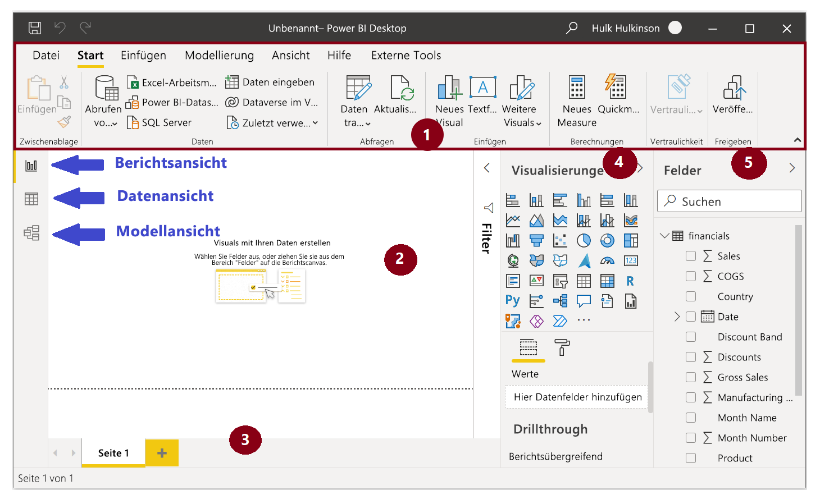Image resolution: width=820 pixels, height=504 pixels.
Task: Select the Azure map visual
Action: (x=584, y=260)
